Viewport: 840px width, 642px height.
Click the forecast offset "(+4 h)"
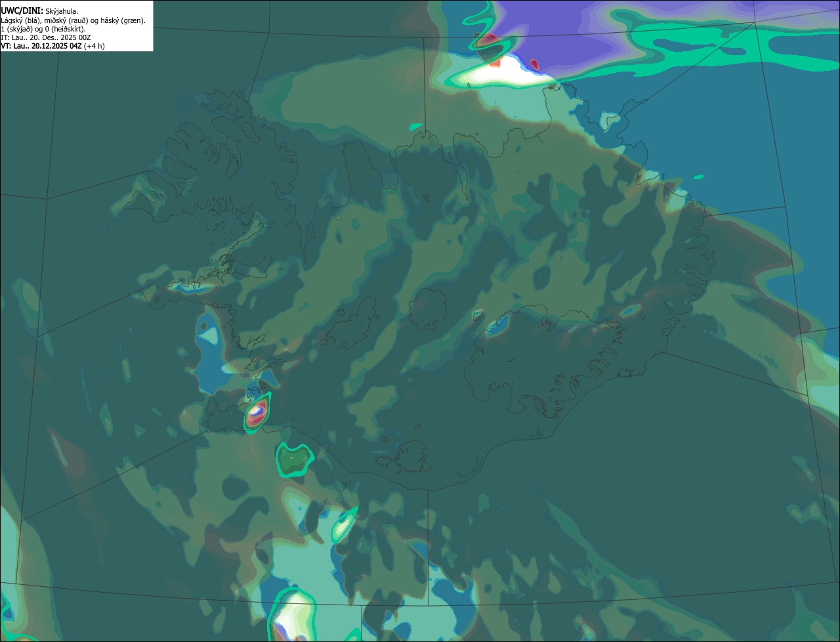tap(94, 46)
